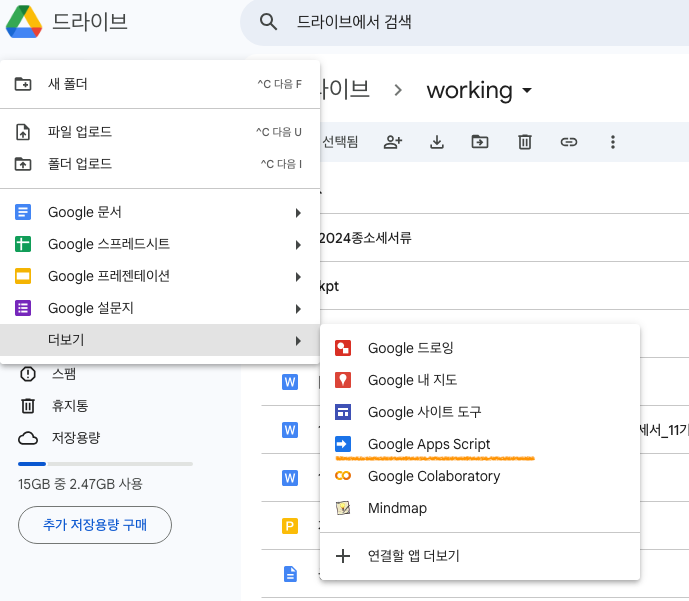Choose File upload from menu

(160, 131)
